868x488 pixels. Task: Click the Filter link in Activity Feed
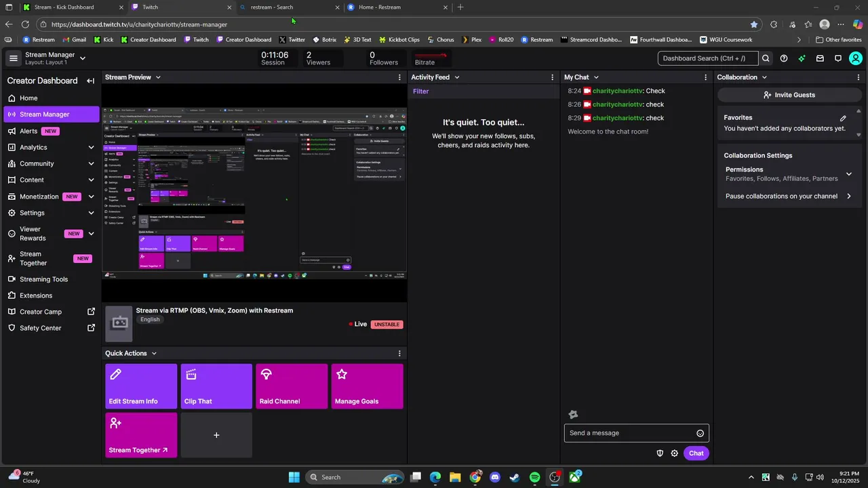[x=420, y=91]
